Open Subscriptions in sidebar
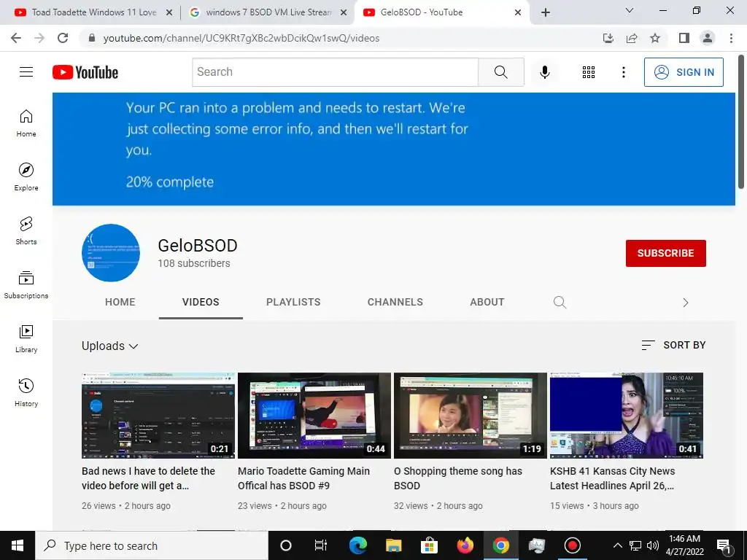 [x=26, y=285]
